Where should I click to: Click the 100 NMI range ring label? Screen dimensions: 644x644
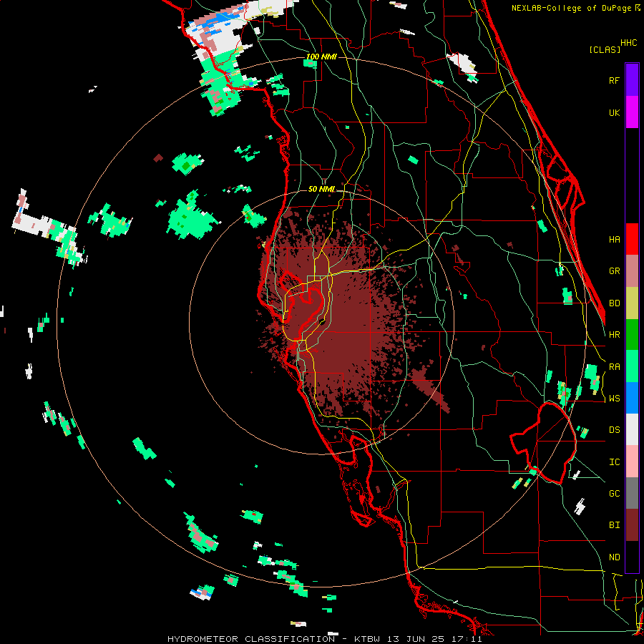tap(321, 57)
